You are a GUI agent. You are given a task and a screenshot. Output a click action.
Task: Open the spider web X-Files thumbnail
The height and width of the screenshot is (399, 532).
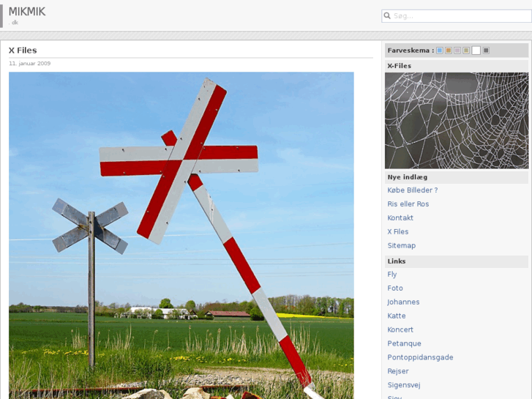tap(457, 121)
